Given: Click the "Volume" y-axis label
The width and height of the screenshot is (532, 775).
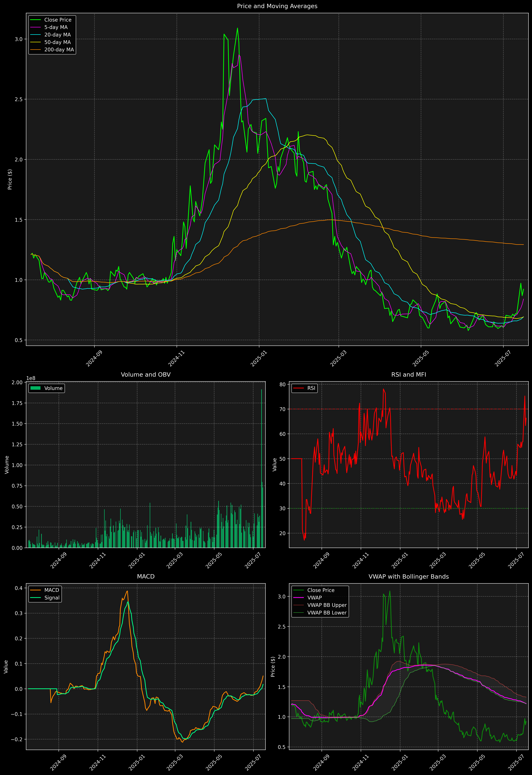Looking at the screenshot, I should click(x=7, y=465).
